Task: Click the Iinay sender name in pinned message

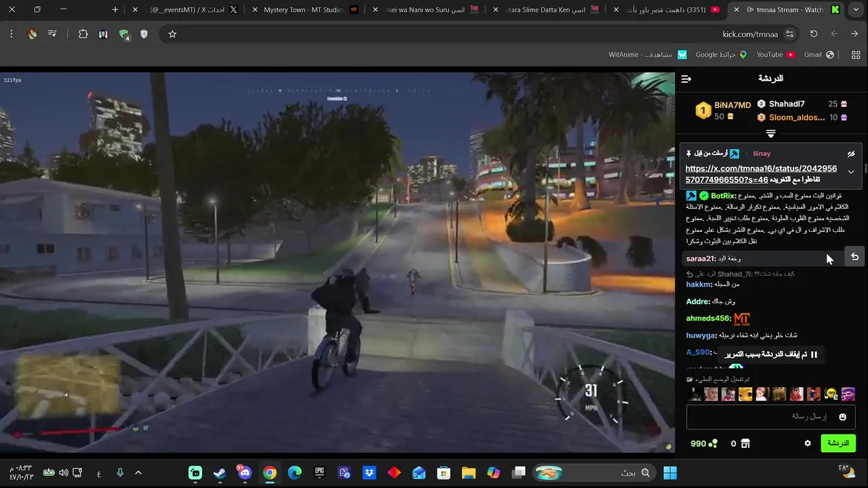Action: pos(762,154)
